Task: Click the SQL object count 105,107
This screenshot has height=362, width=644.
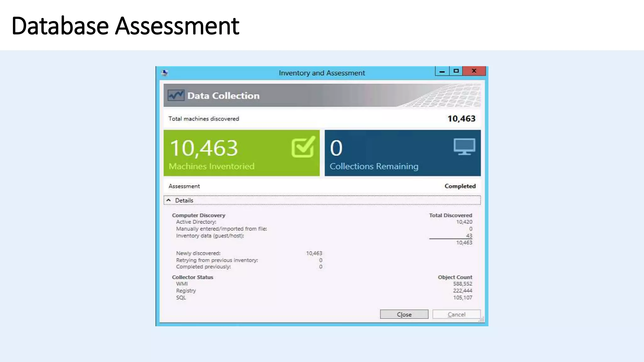Action: point(463,298)
